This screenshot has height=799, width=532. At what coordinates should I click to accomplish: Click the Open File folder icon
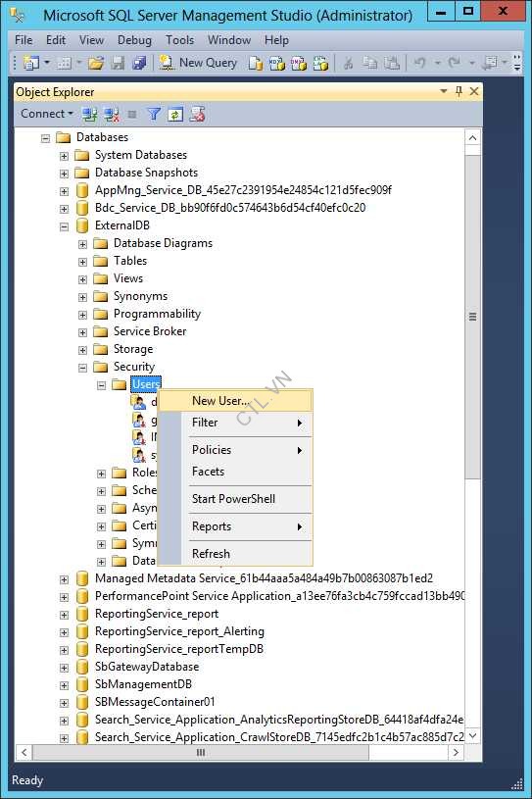point(96,63)
